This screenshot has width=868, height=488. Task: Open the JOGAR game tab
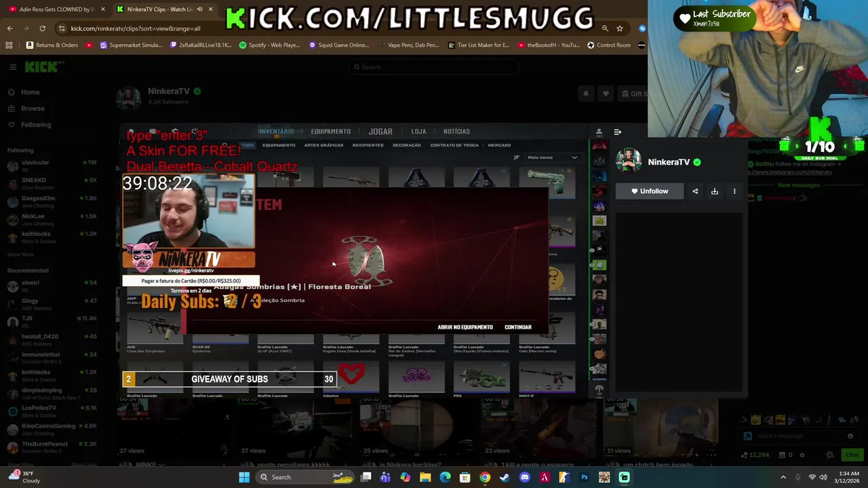(x=380, y=131)
